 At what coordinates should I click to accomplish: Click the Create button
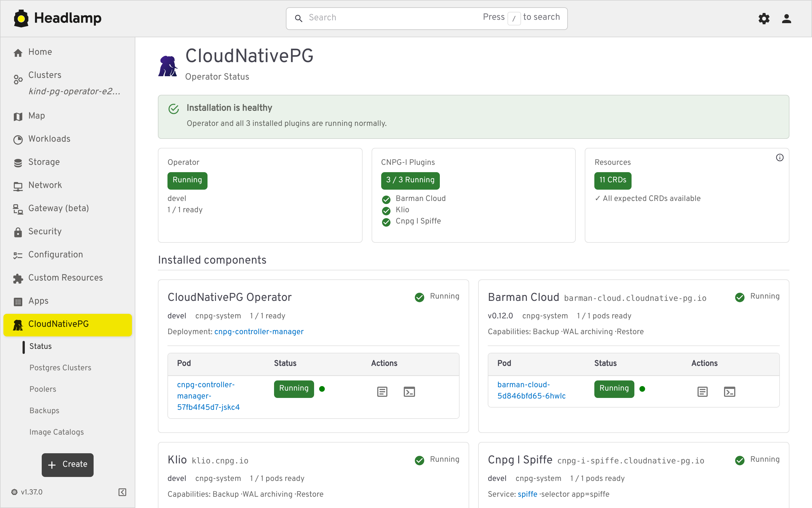67,465
